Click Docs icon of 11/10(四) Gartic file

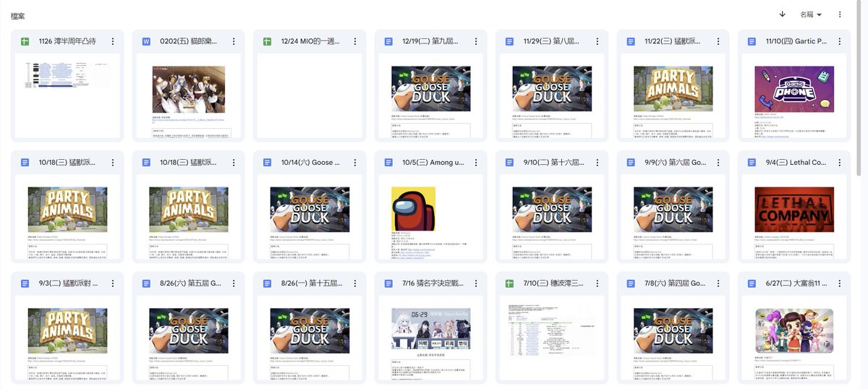(752, 42)
